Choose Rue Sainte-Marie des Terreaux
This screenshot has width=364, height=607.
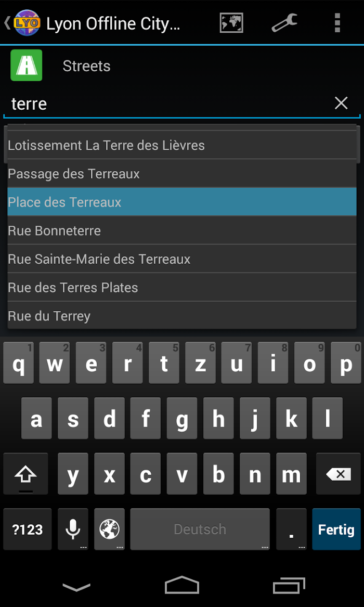pos(181,259)
